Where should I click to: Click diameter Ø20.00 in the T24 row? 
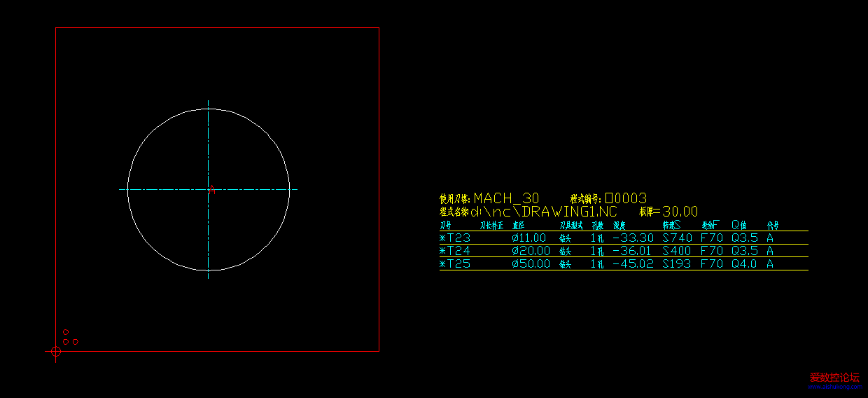point(531,251)
